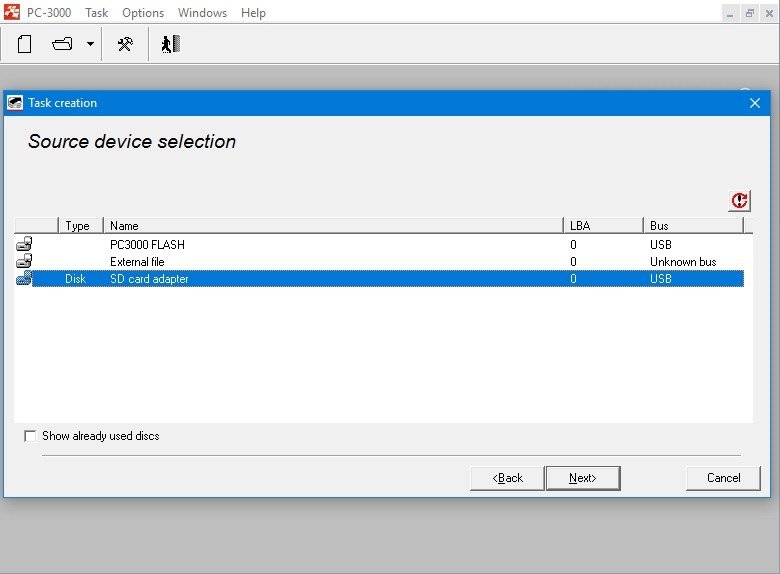Close the Task creation dialog
The width and height of the screenshot is (780, 574).
755,103
